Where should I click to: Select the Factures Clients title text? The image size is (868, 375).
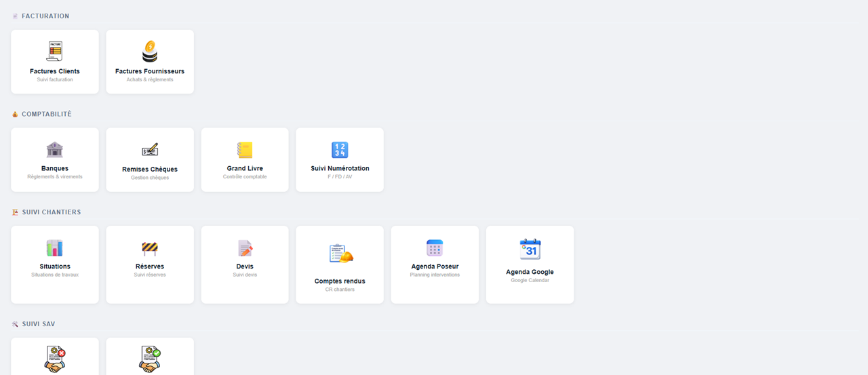(55, 71)
